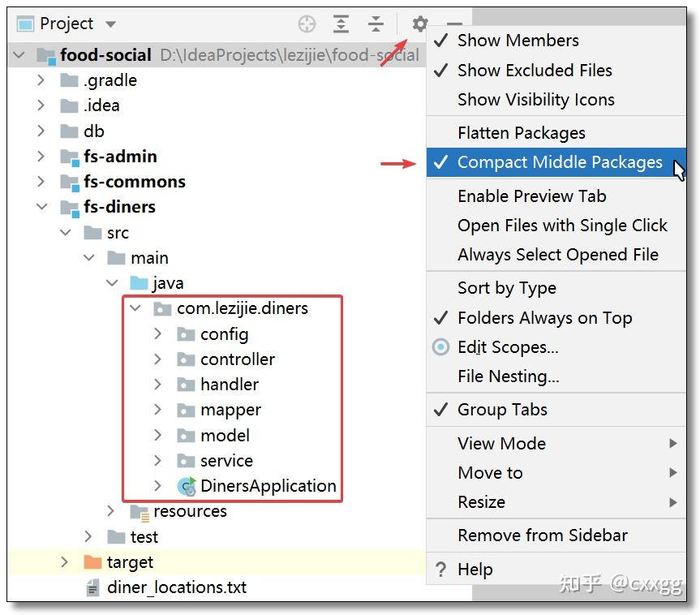Screen dimensions: 700x615
Task: Click the DinersApplication class icon
Action: click(185, 486)
